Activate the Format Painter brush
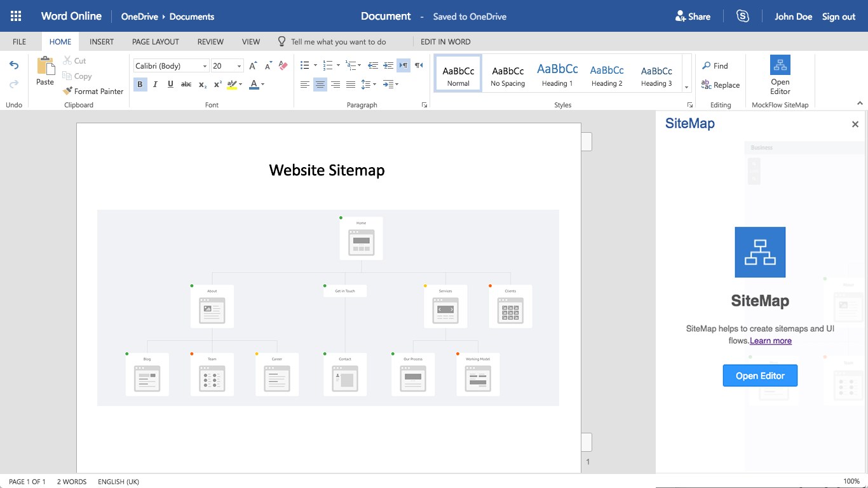The width and height of the screenshot is (868, 488). 93,91
